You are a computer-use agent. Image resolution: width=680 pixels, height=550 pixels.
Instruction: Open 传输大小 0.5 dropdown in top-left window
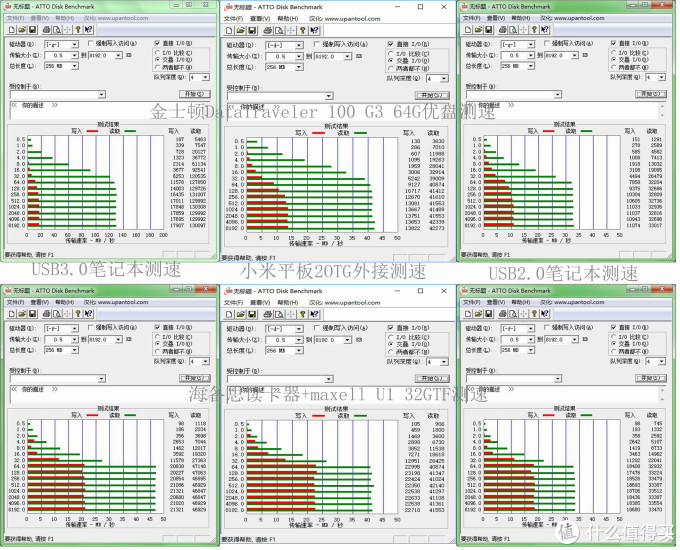coord(75,56)
